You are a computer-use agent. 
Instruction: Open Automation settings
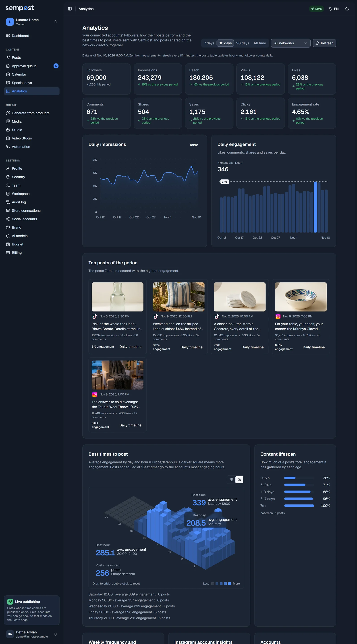[32, 147]
